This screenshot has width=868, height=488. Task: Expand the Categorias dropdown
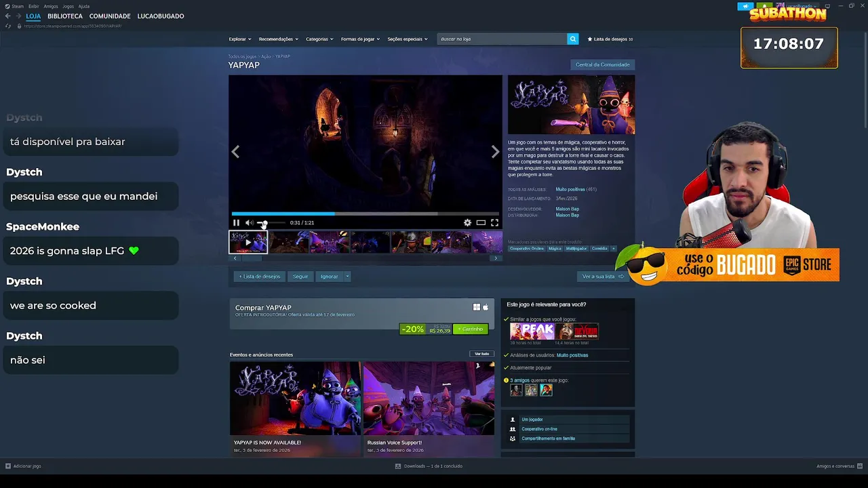(x=319, y=39)
